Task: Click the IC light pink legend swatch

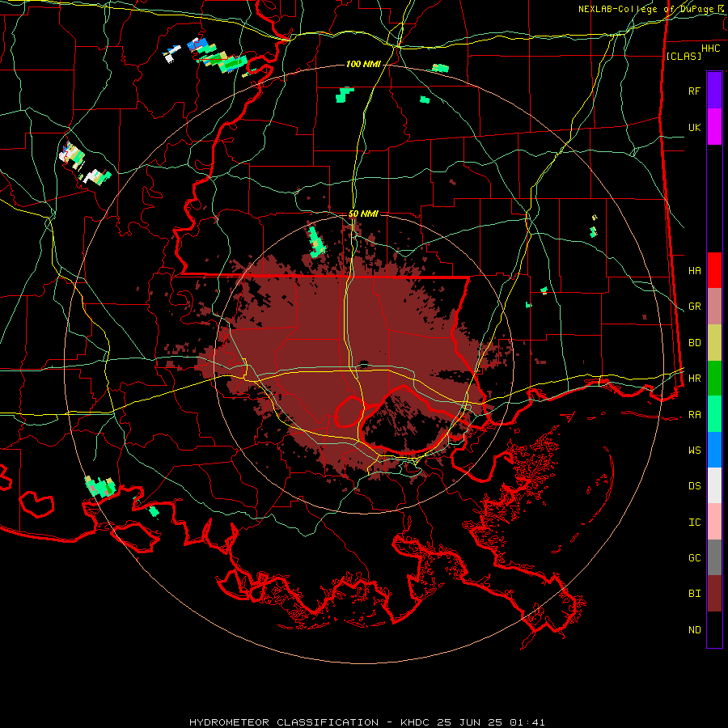Action: (x=714, y=522)
